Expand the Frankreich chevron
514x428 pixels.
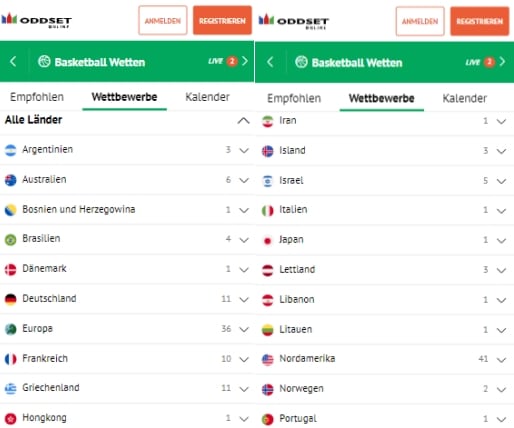tap(244, 359)
